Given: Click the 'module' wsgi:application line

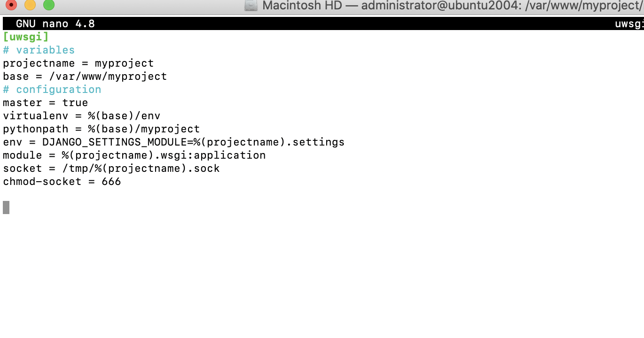Looking at the screenshot, I should coord(134,155).
